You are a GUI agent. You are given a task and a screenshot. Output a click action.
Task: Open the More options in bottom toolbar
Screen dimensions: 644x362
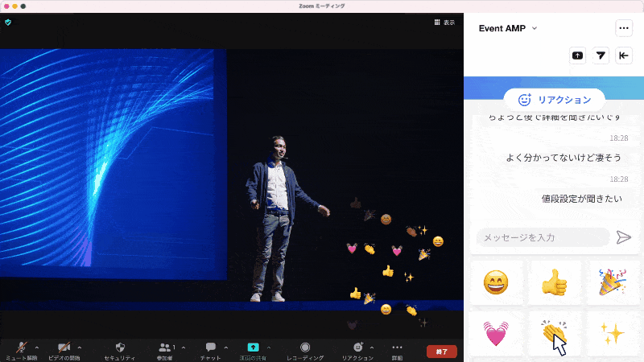[x=397, y=348]
